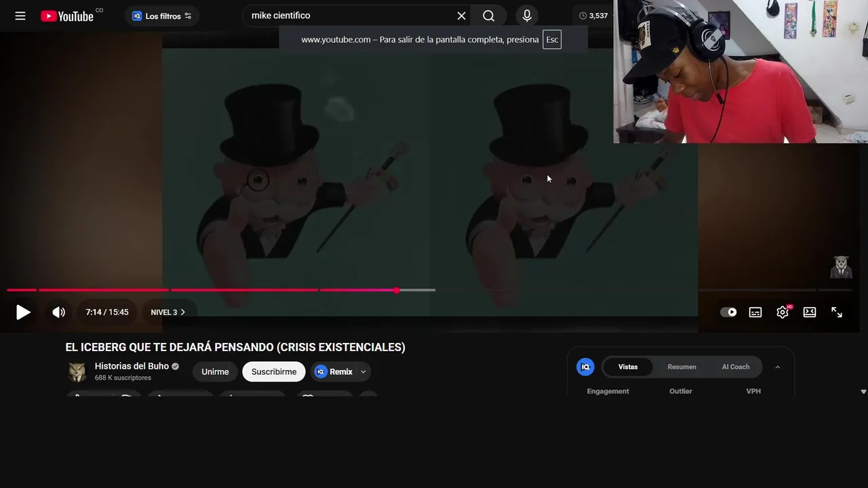This screenshot has width=868, height=488.
Task: Open the Historias del Buho channel name
Action: [x=132, y=366]
